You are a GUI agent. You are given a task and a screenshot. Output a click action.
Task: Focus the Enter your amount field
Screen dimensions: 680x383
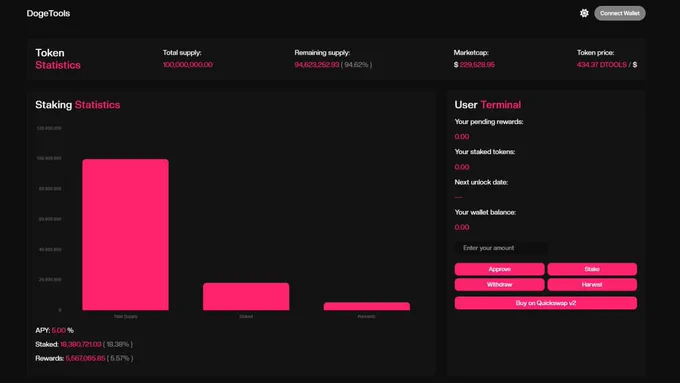[x=501, y=248]
